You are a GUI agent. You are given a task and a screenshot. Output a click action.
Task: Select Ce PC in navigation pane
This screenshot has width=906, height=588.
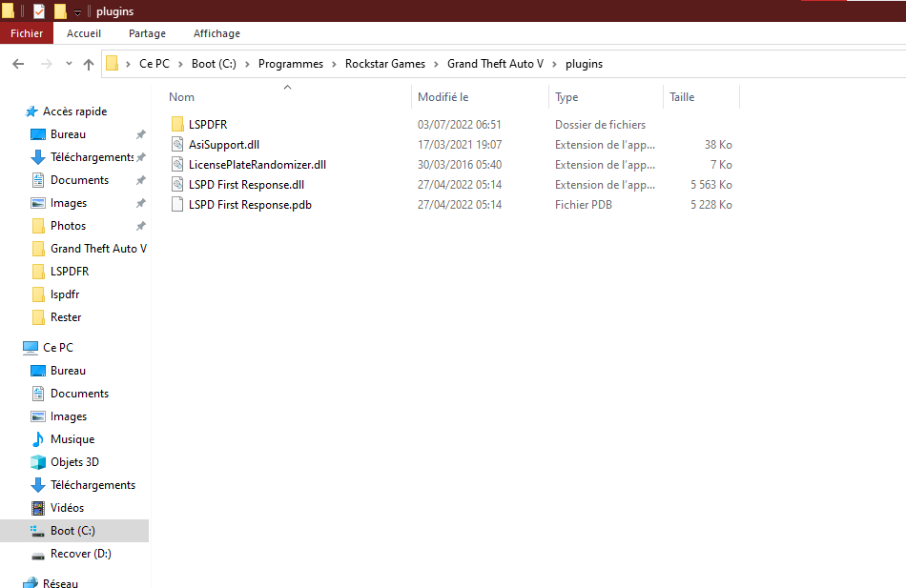pyautogui.click(x=58, y=347)
